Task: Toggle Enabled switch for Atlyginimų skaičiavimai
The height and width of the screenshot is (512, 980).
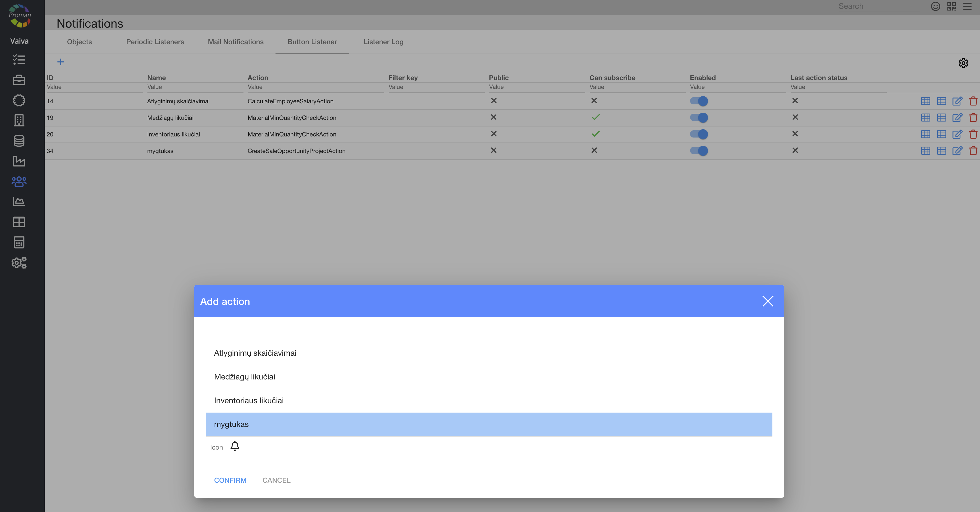Action: coord(699,101)
